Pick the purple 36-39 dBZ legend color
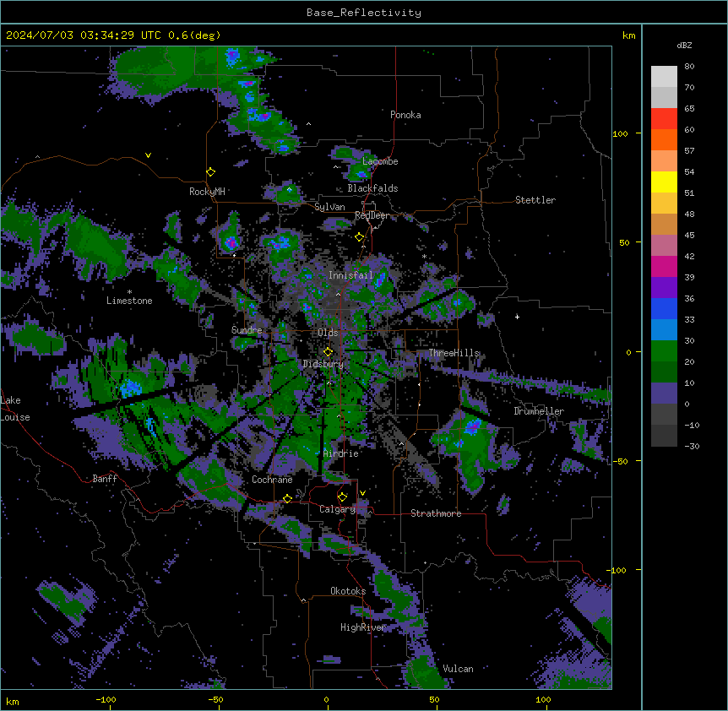This screenshot has height=711, width=728. (664, 288)
